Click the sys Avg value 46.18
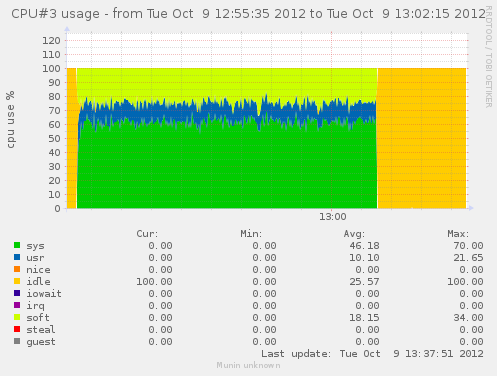497x376 pixels. pos(364,246)
